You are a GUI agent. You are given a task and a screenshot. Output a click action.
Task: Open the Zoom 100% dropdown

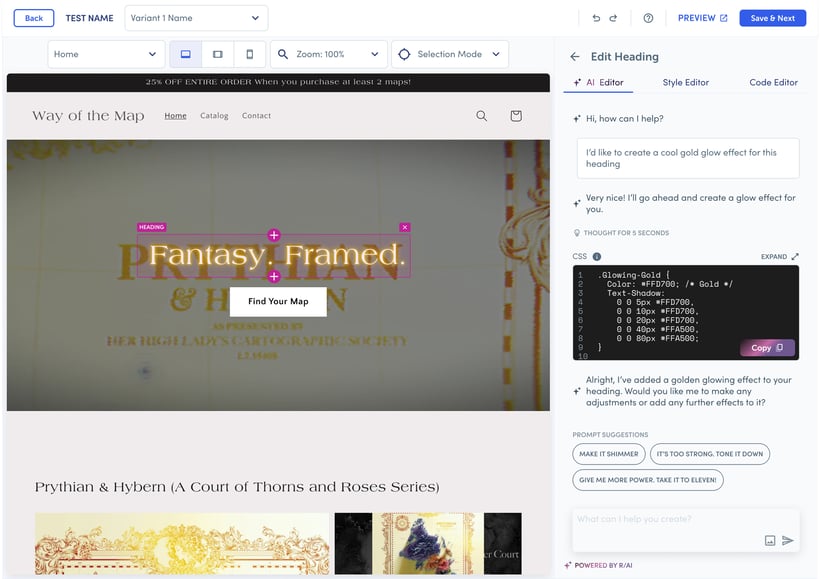[x=328, y=54]
